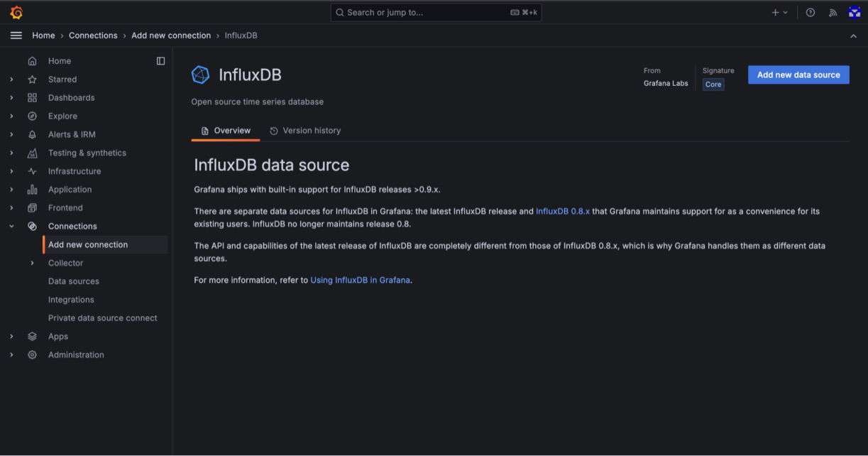This screenshot has width=868, height=456.
Task: Go to Add new connection breadcrumb
Action: 171,36
